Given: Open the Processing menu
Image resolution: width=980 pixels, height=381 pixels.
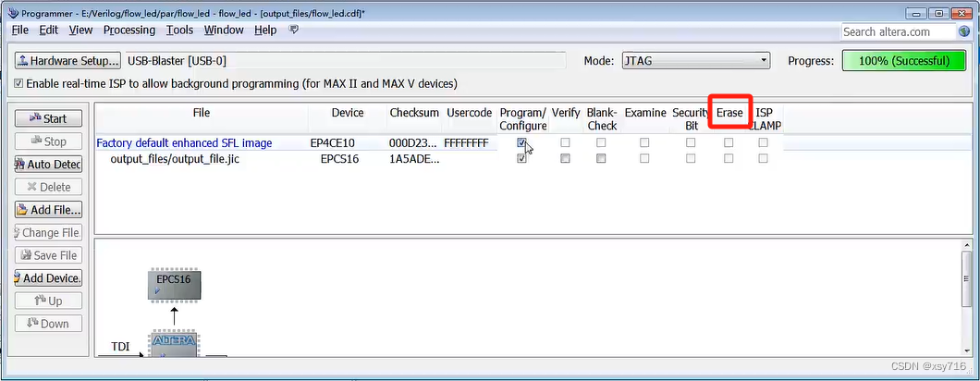Looking at the screenshot, I should pos(129,30).
